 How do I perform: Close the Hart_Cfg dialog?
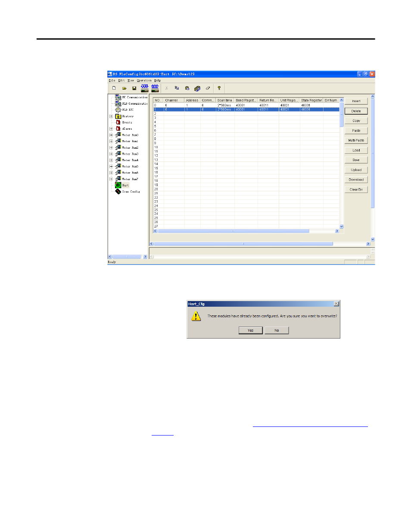pyautogui.click(x=336, y=304)
